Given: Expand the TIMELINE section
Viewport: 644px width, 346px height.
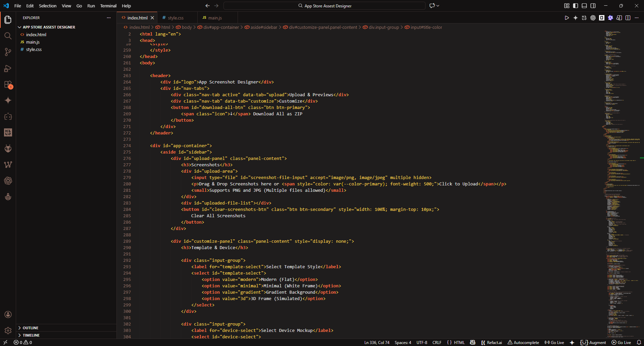Looking at the screenshot, I should pyautogui.click(x=31, y=335).
